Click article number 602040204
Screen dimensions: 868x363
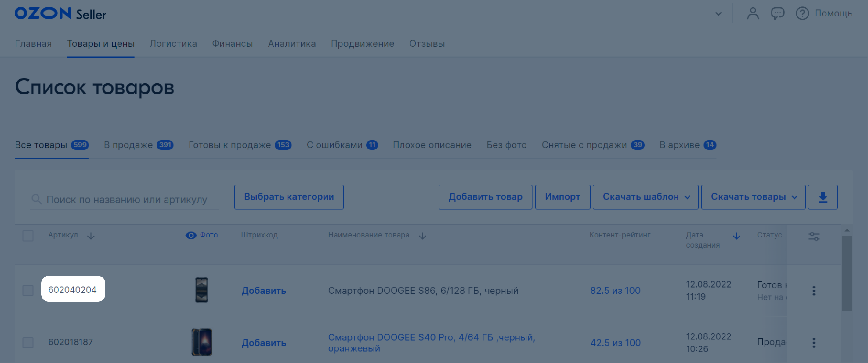click(x=72, y=290)
